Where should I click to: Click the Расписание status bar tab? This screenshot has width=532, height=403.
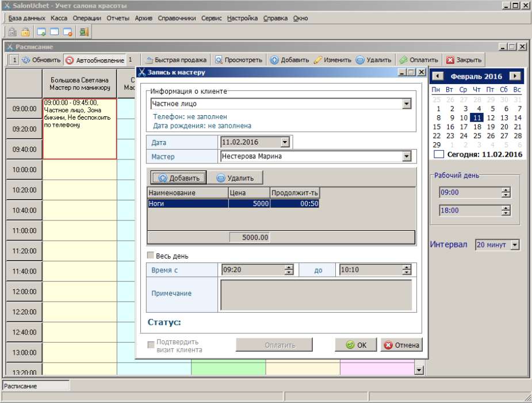pyautogui.click(x=36, y=386)
